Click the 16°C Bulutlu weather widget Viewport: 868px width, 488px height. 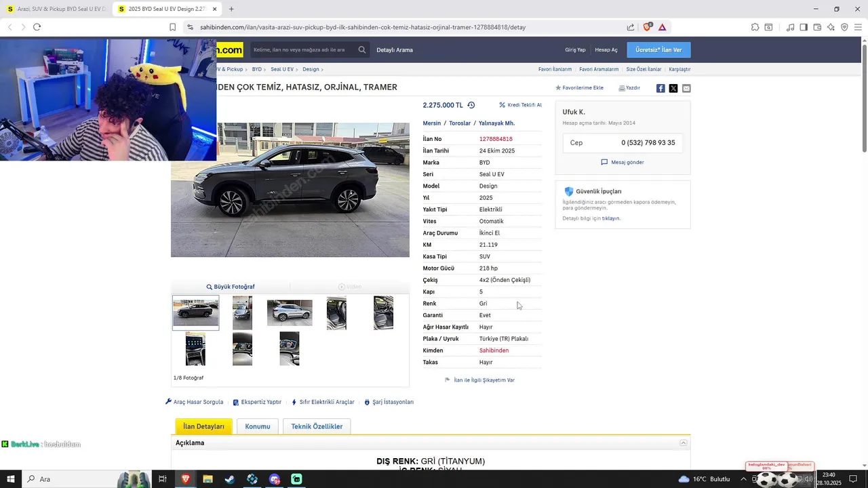point(704,479)
